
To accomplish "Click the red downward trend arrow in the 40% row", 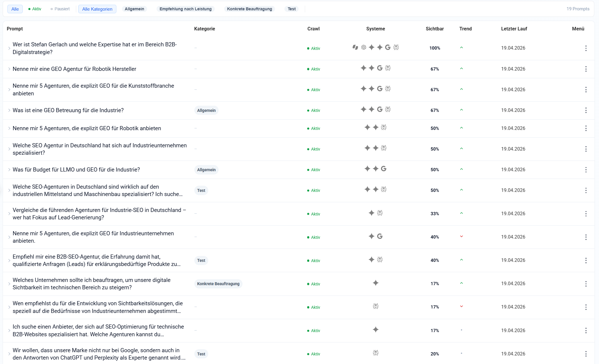I will click(x=462, y=237).
